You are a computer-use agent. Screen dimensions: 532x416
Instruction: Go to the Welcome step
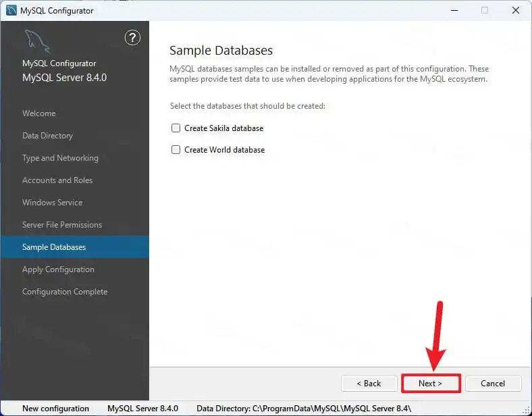39,113
